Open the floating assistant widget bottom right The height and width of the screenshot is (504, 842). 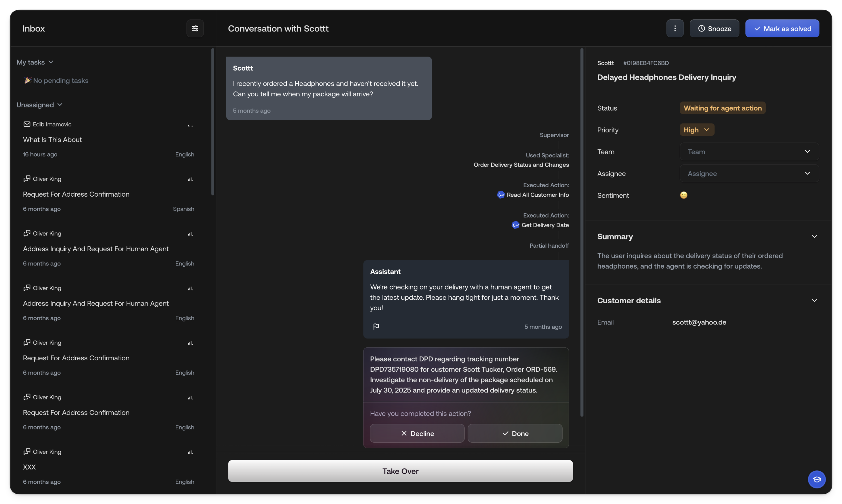coord(817,479)
